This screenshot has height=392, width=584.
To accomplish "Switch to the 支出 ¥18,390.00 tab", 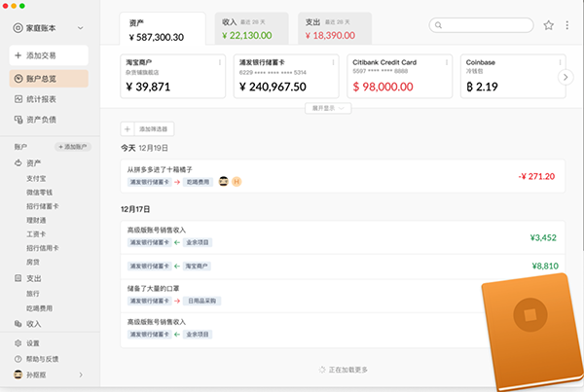I will 335,28.
